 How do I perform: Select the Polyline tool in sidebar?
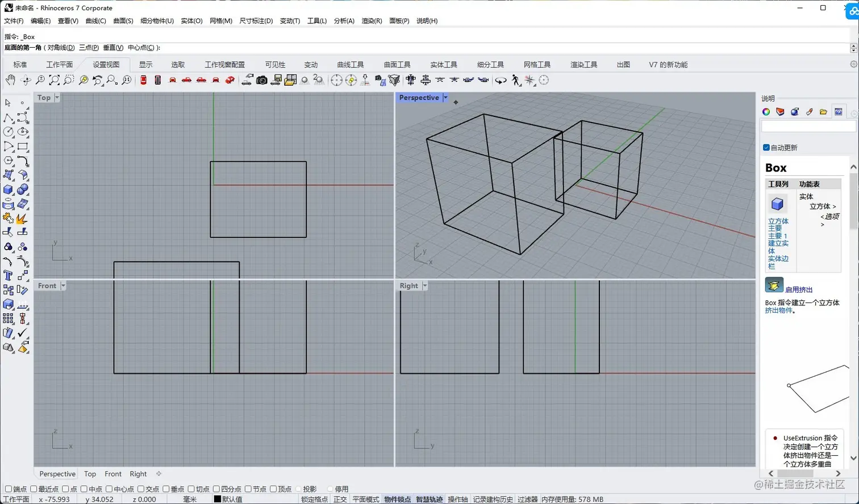tap(8, 117)
